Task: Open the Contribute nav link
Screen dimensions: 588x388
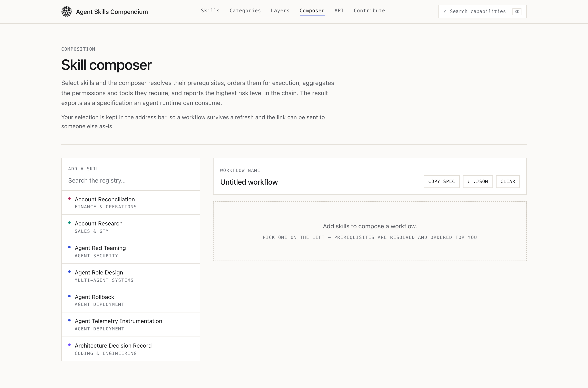Action: point(369,11)
